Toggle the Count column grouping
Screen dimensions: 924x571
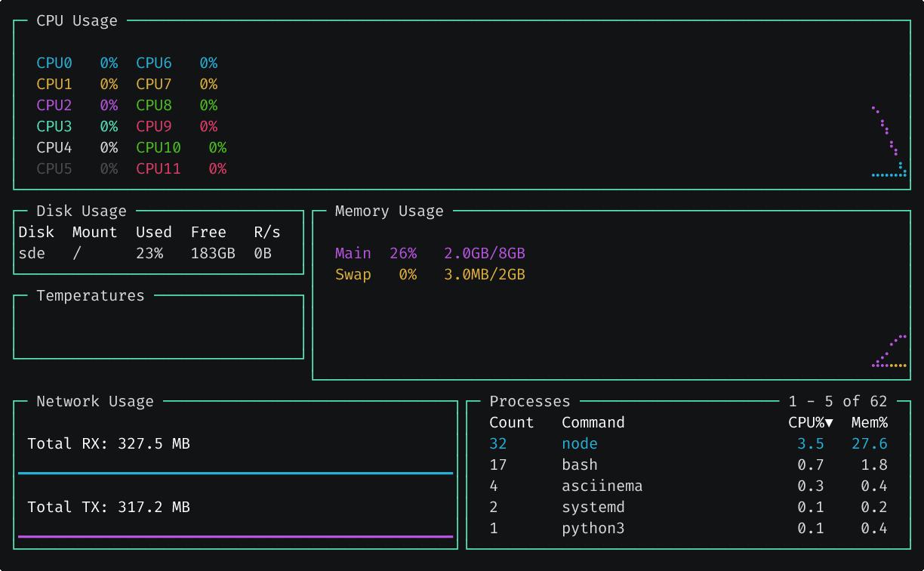[512, 422]
